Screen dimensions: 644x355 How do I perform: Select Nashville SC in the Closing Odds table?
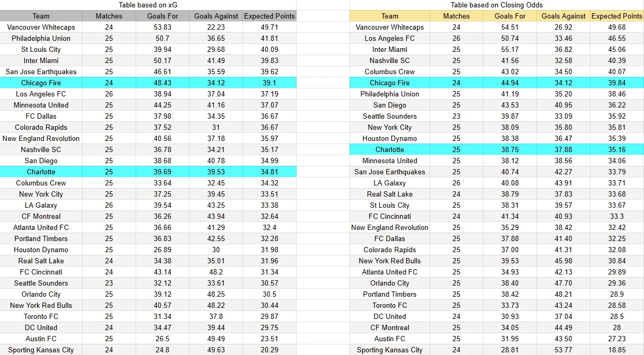click(x=390, y=60)
